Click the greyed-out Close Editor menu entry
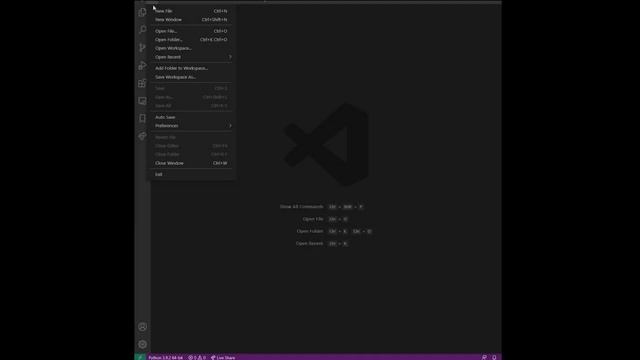The image size is (640, 360). pos(191,146)
